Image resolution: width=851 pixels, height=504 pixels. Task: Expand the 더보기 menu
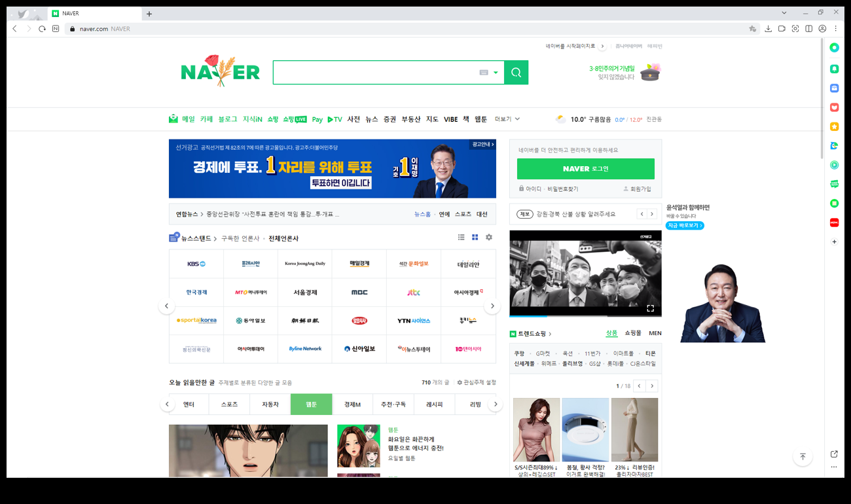(x=507, y=119)
